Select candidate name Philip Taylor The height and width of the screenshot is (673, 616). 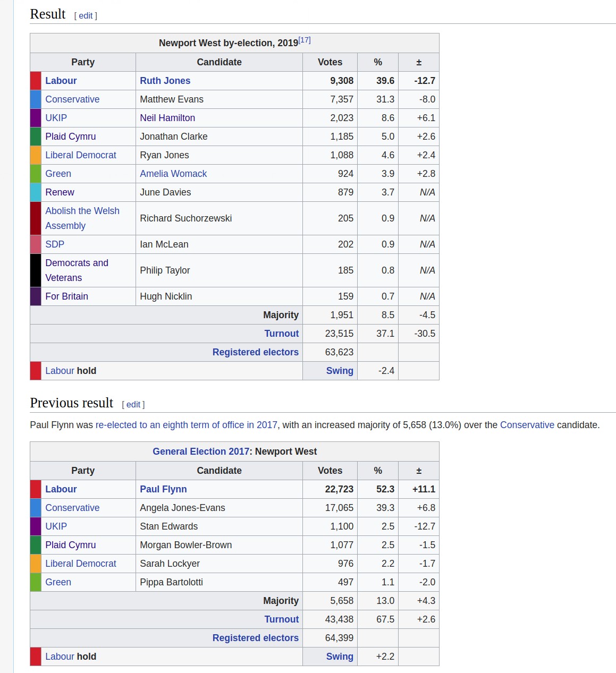[165, 270]
